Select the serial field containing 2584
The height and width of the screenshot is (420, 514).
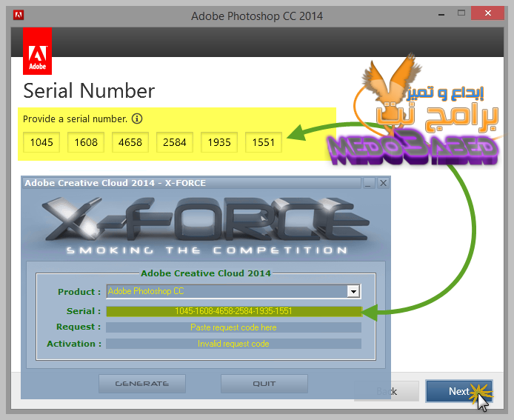pyautogui.click(x=175, y=142)
